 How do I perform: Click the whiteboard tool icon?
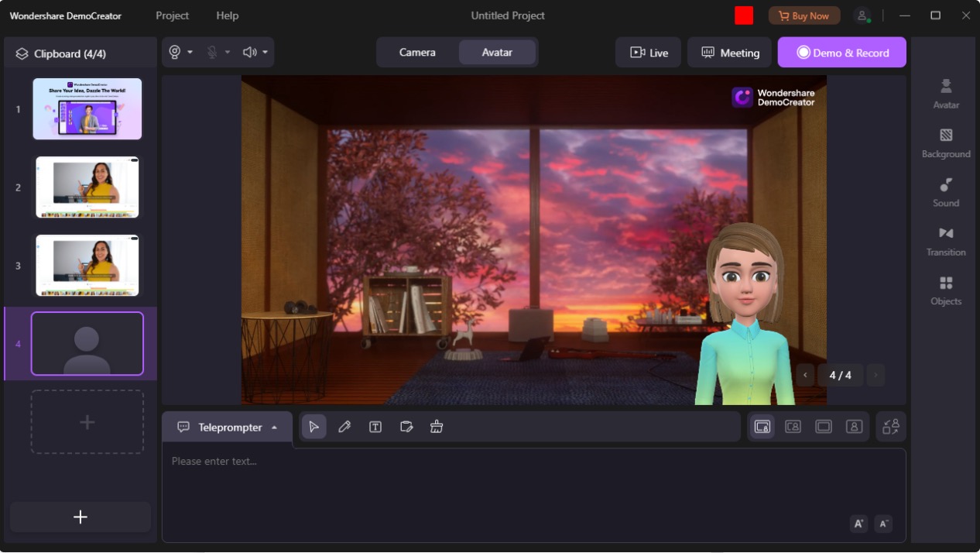click(x=406, y=427)
